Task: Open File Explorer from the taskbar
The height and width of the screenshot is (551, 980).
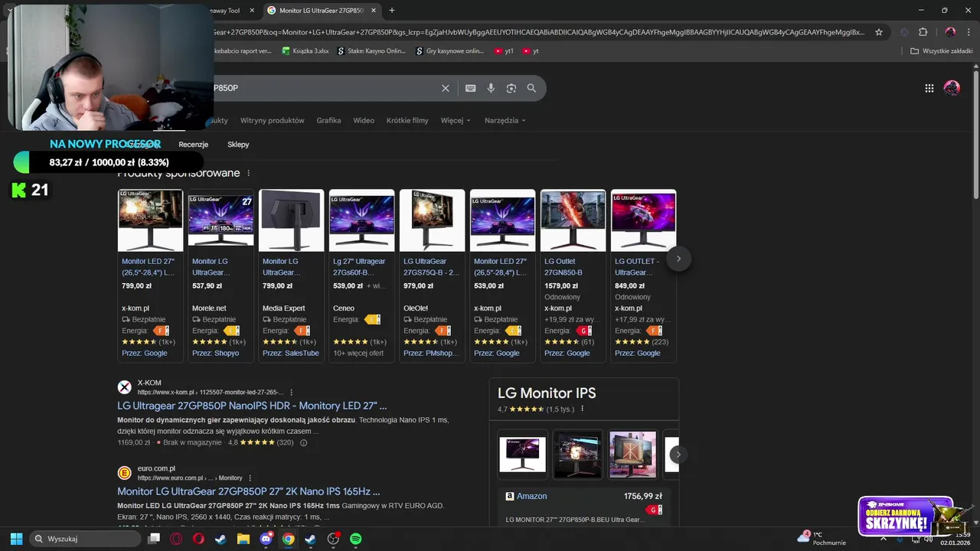Action: [x=243, y=539]
